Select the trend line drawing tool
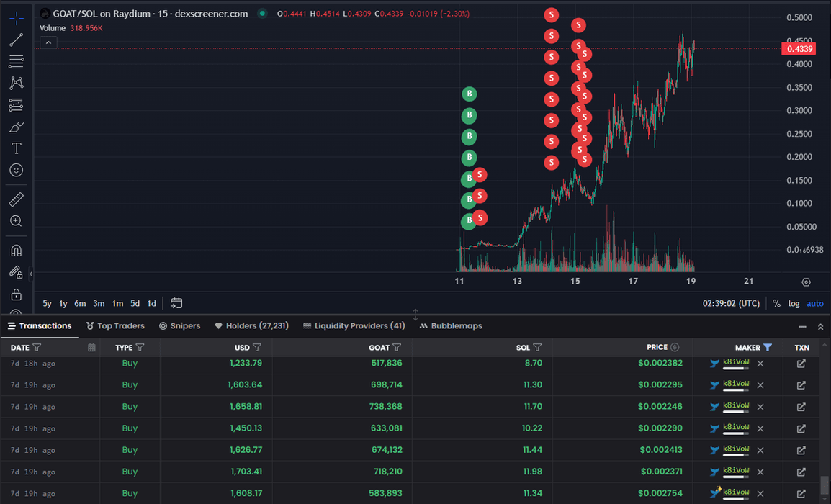This screenshot has height=504, width=831. 16,40
